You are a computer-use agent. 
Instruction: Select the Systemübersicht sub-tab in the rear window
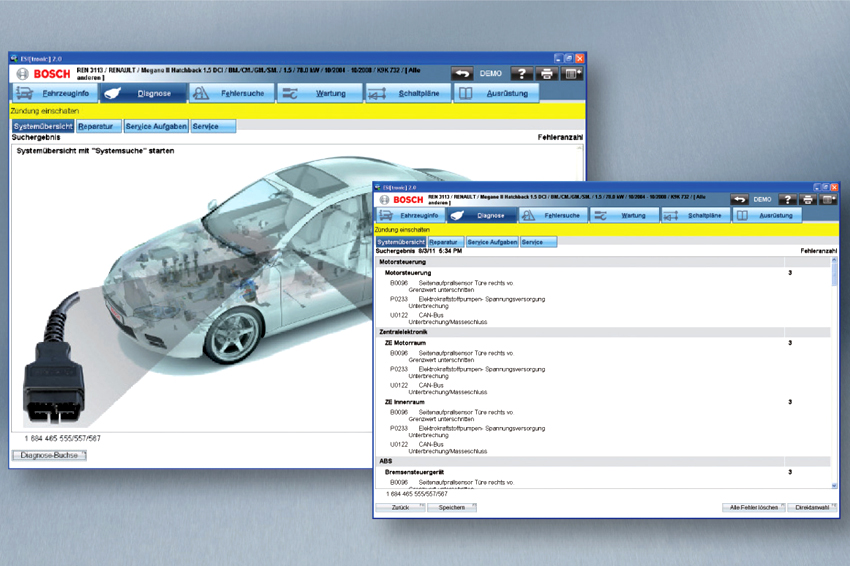pos(43,126)
